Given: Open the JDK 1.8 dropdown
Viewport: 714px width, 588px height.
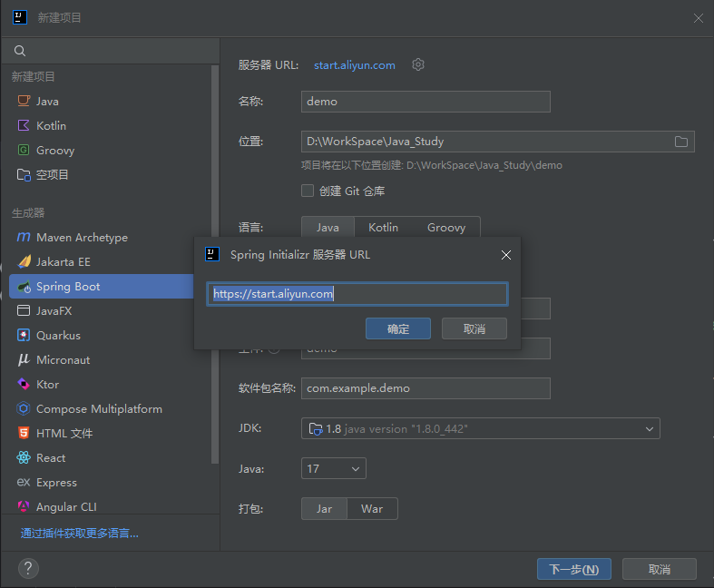Looking at the screenshot, I should point(481,428).
